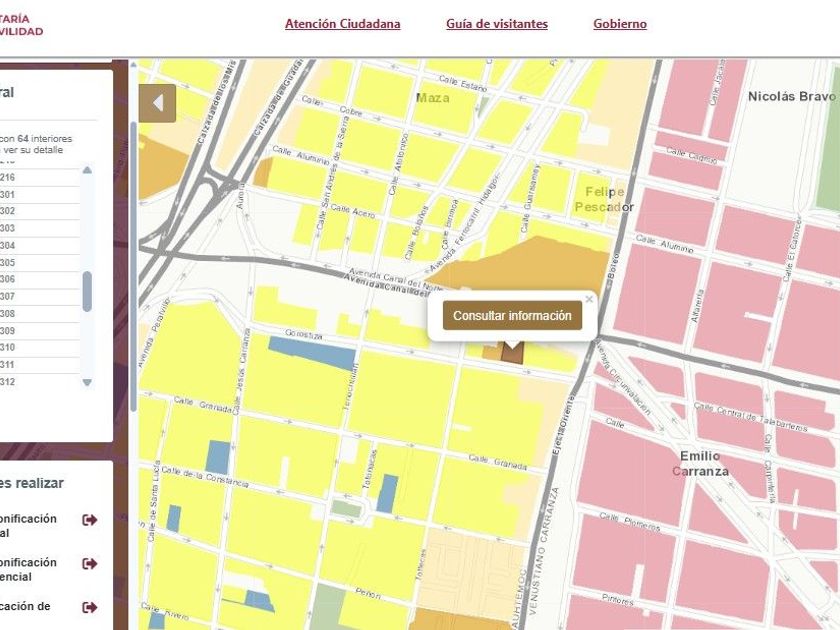Image resolution: width=840 pixels, height=630 pixels.
Task: Click the Emilio Carranza neighborhood label
Action: pyautogui.click(x=700, y=464)
